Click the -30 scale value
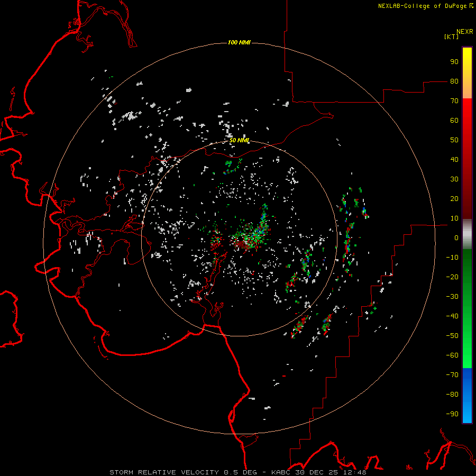 [x=452, y=297]
